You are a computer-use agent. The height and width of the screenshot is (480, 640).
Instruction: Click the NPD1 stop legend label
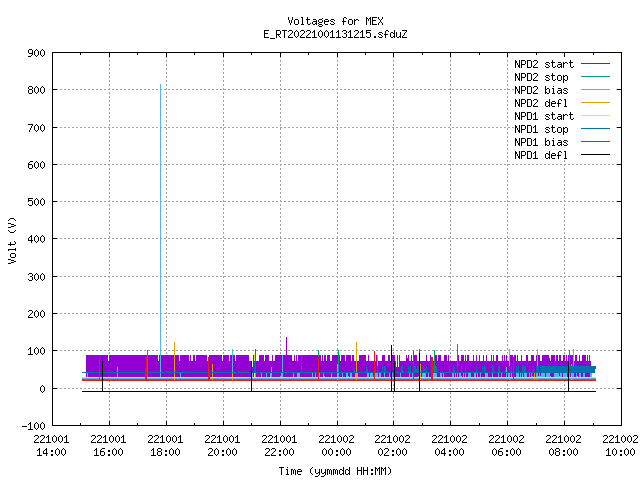click(x=541, y=129)
